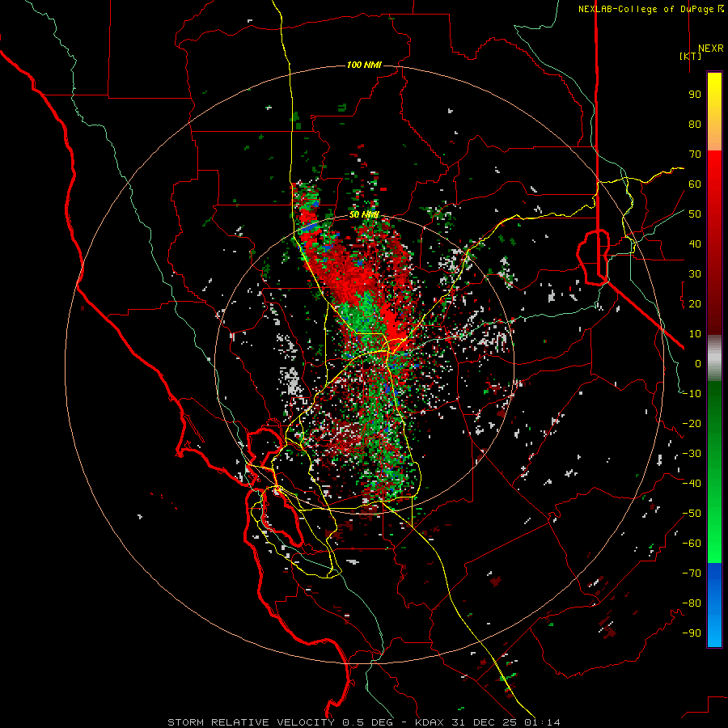Viewport: 728px width, 728px height.
Task: Click the 01:14 timestamp text
Action: pyautogui.click(x=542, y=722)
